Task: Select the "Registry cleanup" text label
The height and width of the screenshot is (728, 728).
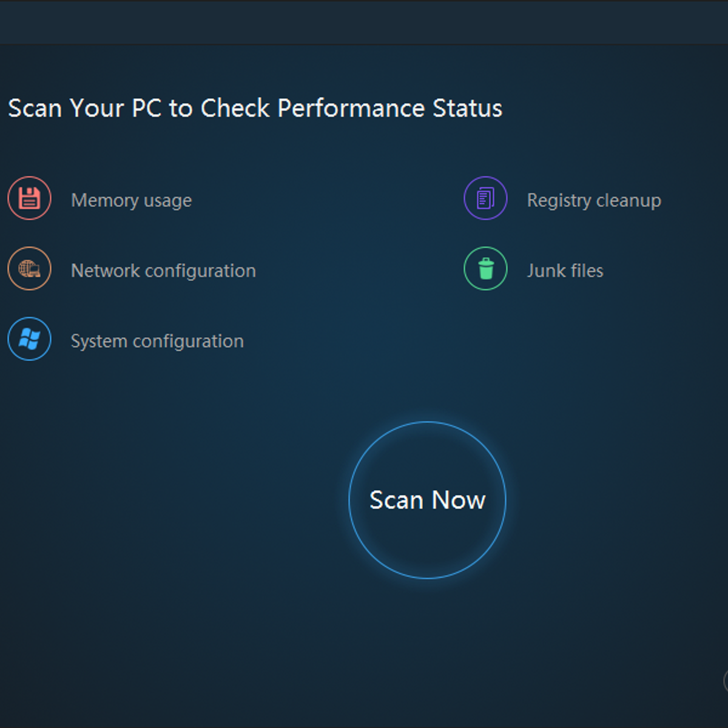Action: click(x=594, y=200)
